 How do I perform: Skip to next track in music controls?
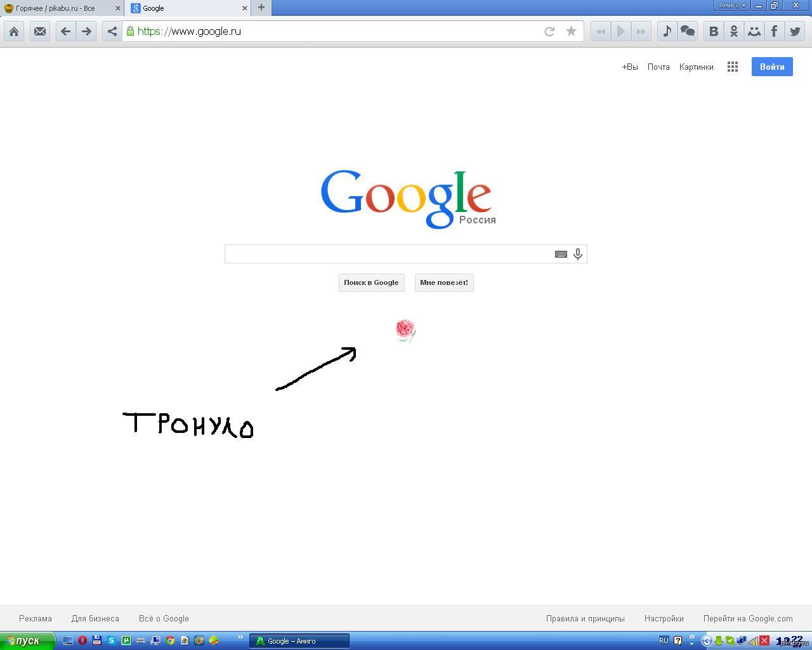click(641, 31)
